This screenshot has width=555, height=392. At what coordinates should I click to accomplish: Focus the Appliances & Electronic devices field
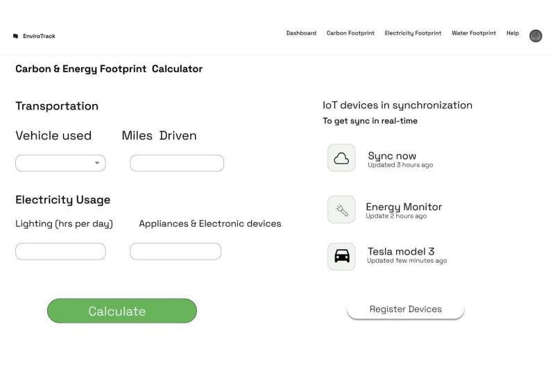click(x=176, y=251)
